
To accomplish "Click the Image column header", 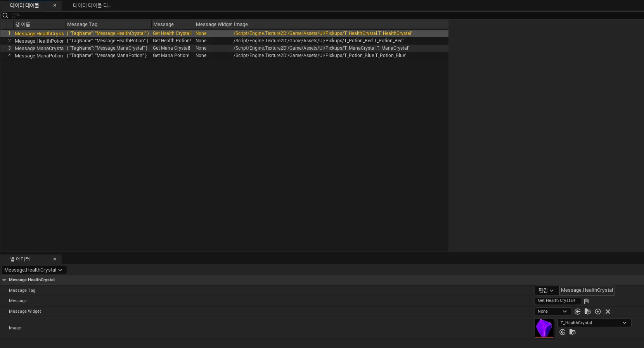I will click(x=340, y=24).
